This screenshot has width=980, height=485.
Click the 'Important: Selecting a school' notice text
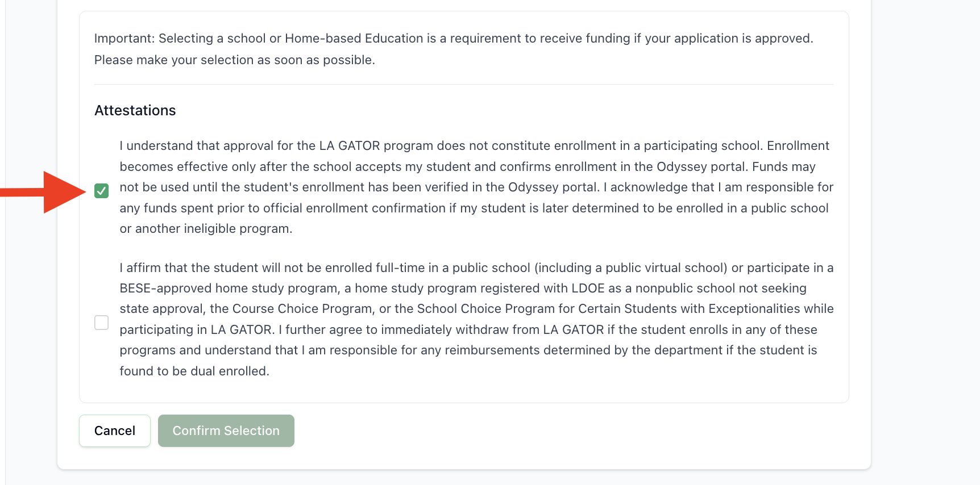pos(453,39)
